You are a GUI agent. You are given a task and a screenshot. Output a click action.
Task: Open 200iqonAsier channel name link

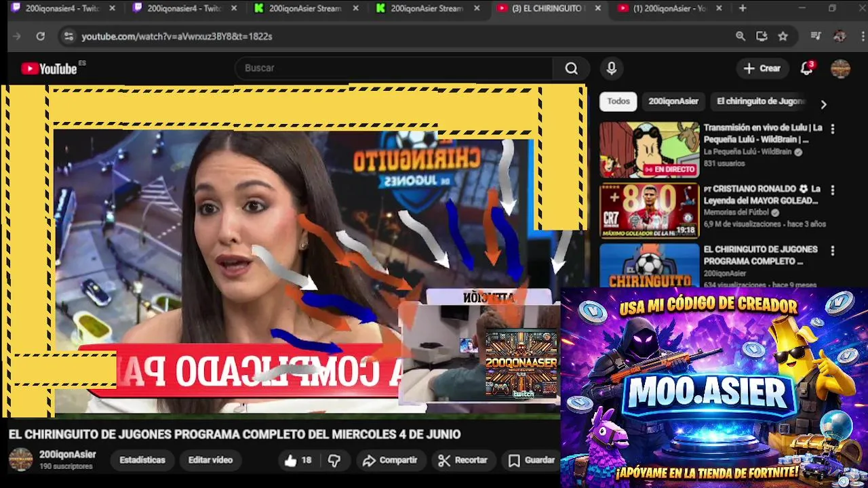(68, 454)
